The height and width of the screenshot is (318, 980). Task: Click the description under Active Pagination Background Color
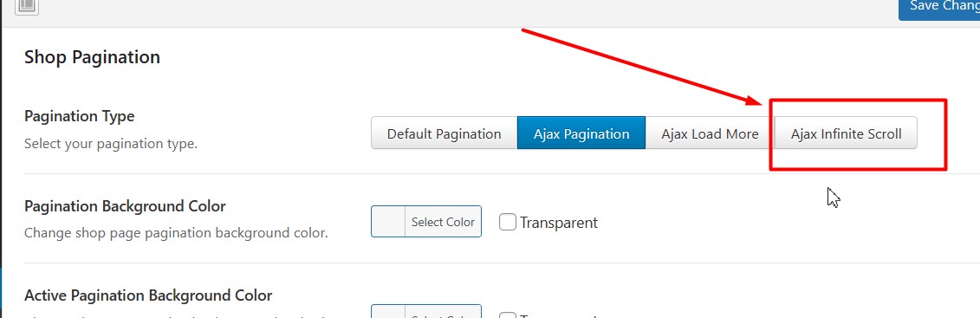pyautogui.click(x=176, y=315)
